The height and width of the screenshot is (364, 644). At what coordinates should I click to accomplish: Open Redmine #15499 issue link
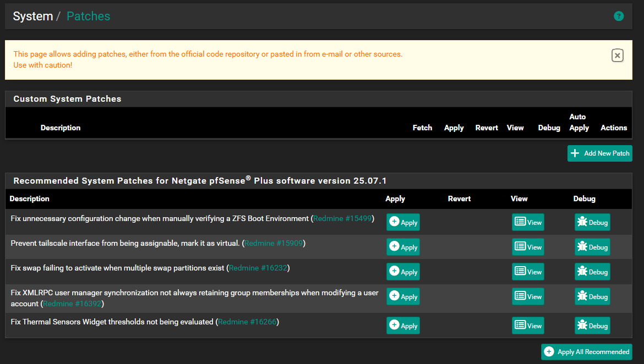point(342,219)
